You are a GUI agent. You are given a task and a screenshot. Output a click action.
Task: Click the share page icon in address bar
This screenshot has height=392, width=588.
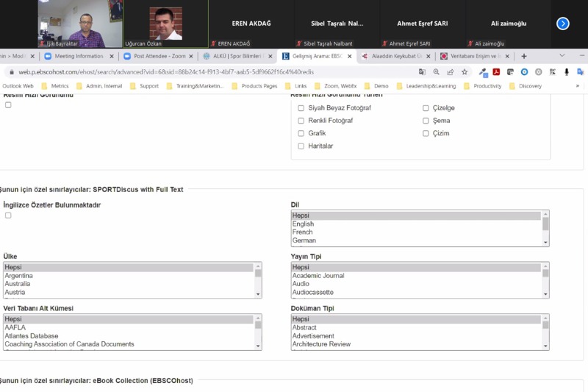(x=451, y=72)
